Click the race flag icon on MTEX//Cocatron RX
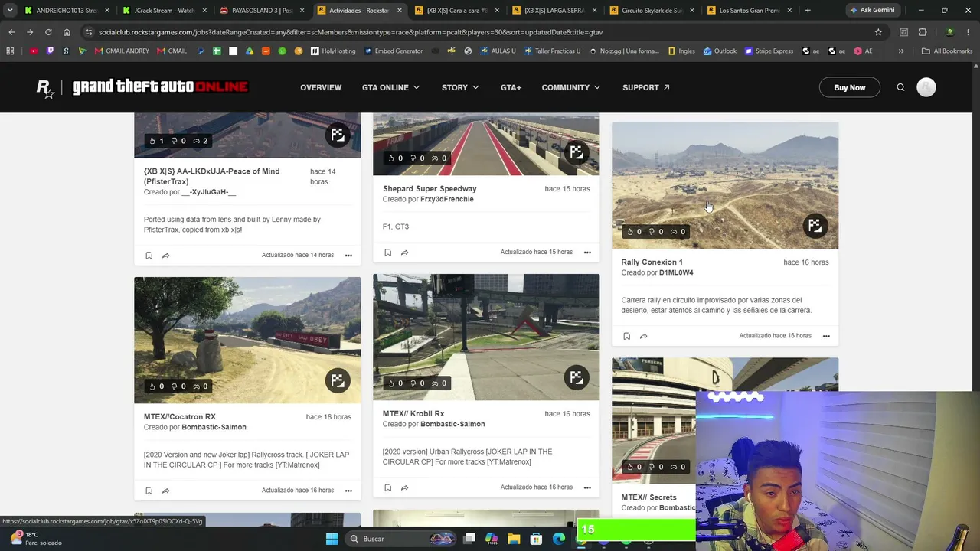Viewport: 980px width, 551px height. click(x=337, y=380)
